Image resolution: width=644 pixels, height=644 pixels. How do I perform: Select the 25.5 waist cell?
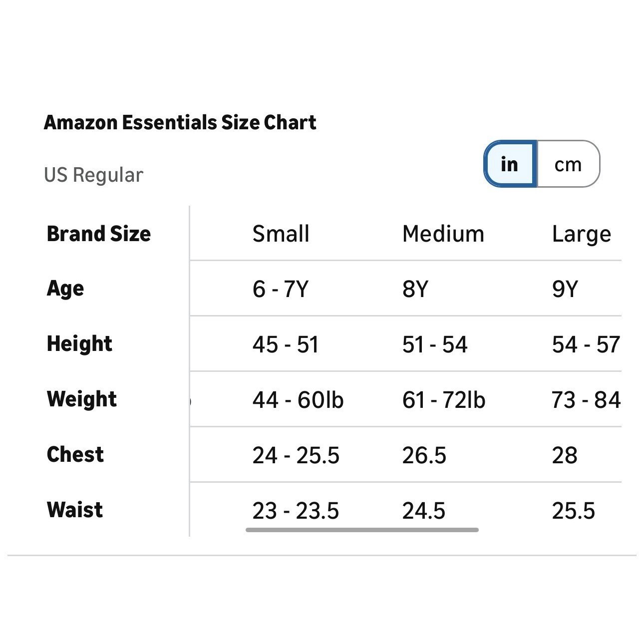pos(573,511)
